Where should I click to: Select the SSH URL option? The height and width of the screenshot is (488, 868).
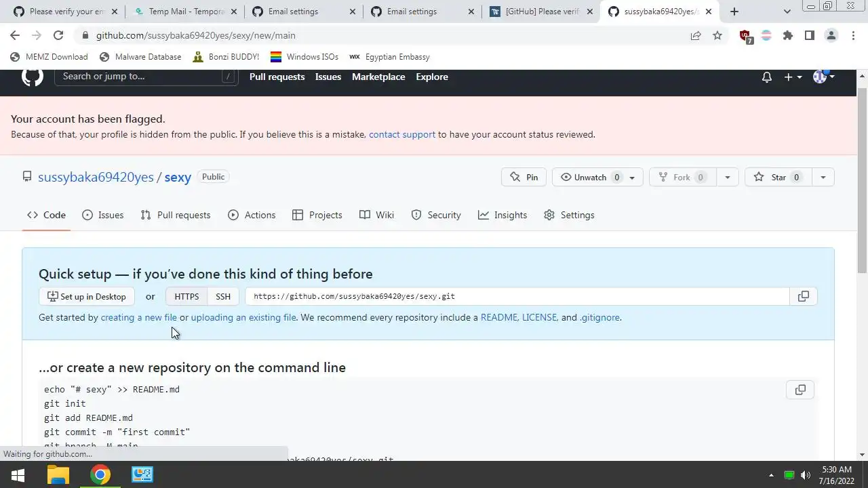coord(223,296)
